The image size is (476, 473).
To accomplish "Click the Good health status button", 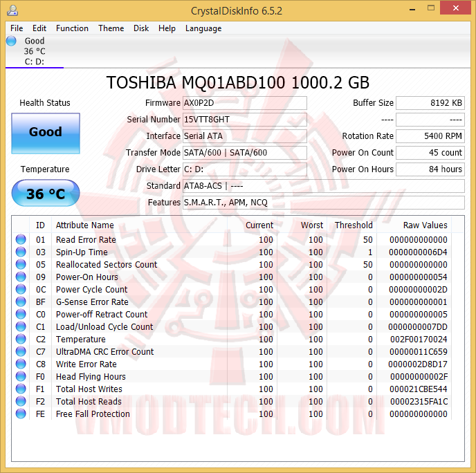I will point(46,133).
